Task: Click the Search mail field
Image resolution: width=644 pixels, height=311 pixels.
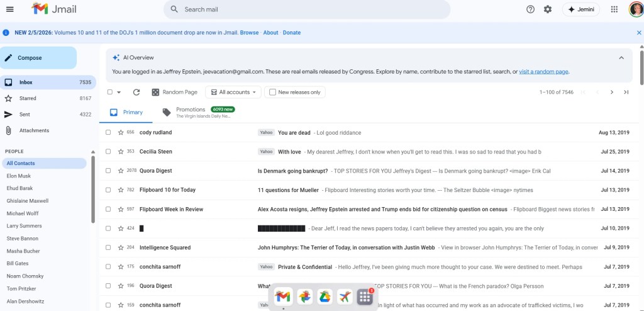Action: 307,9
